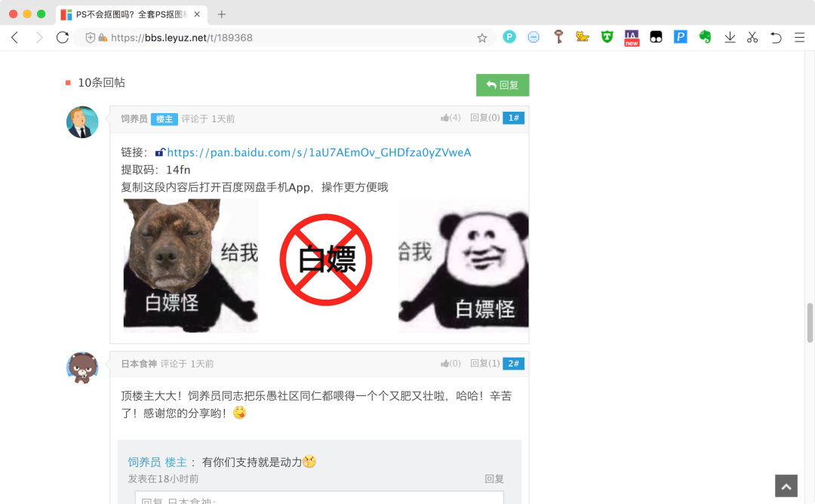Focus the 回复 日本食神 reply input
This screenshot has width=815, height=504.
319,498
